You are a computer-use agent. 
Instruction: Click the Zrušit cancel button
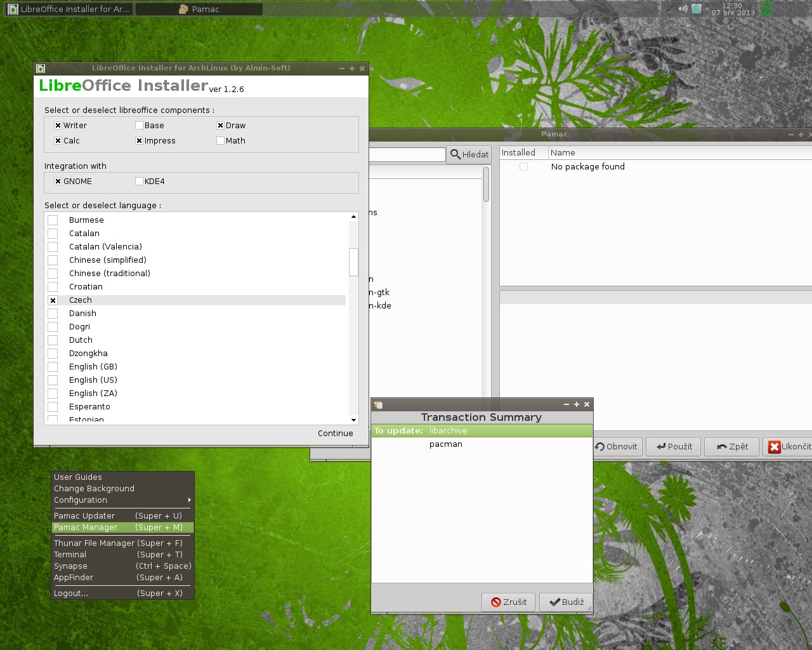click(x=509, y=602)
